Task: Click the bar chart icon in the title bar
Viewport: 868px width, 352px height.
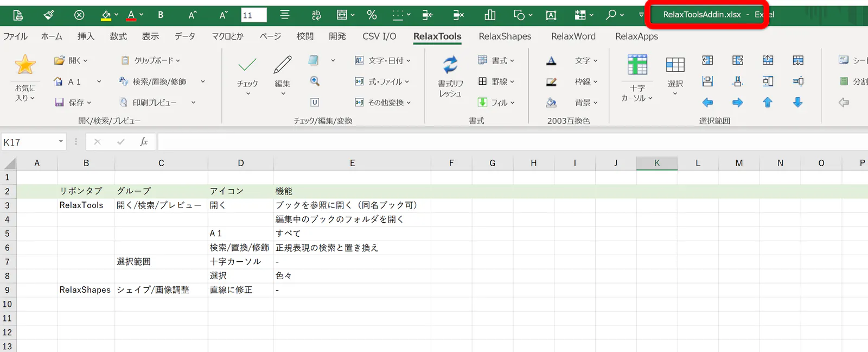Action: tap(490, 15)
